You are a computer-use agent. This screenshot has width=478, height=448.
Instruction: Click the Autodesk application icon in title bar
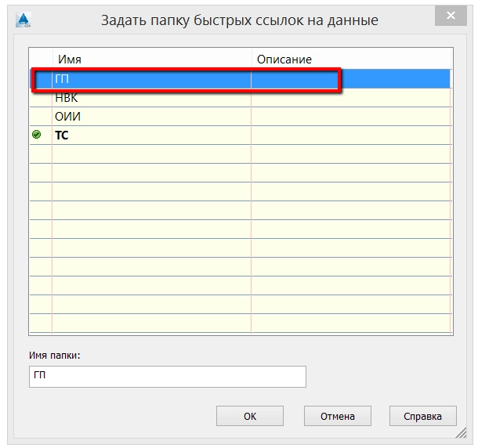pos(22,19)
